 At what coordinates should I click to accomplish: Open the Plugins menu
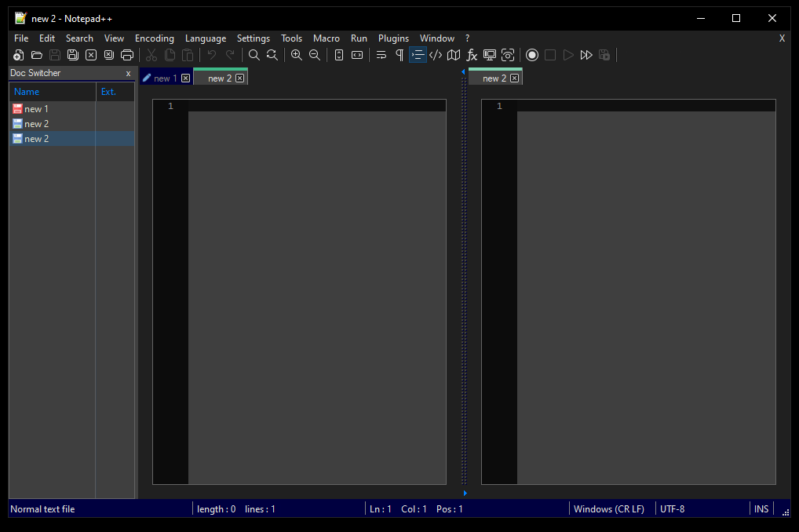point(392,38)
